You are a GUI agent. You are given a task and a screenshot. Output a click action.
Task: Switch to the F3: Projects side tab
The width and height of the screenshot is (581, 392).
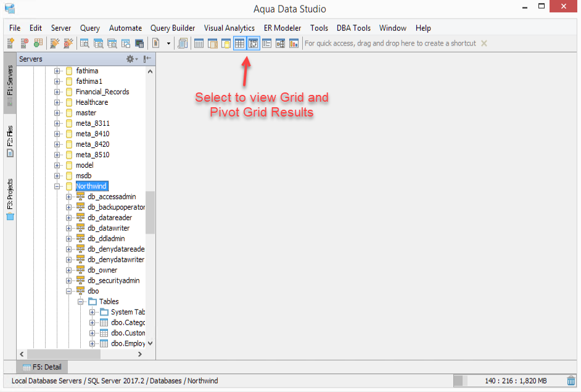point(10,199)
